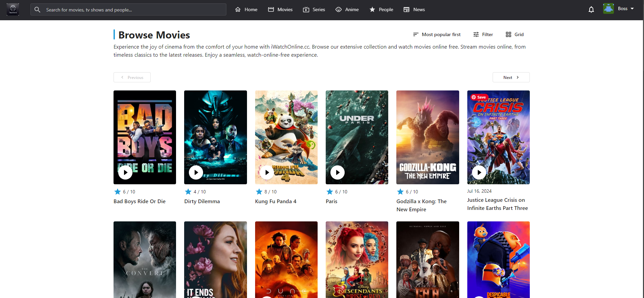Open the Godzilla x Kong poster
Screen dimensions: 644x298
pyautogui.click(x=428, y=137)
